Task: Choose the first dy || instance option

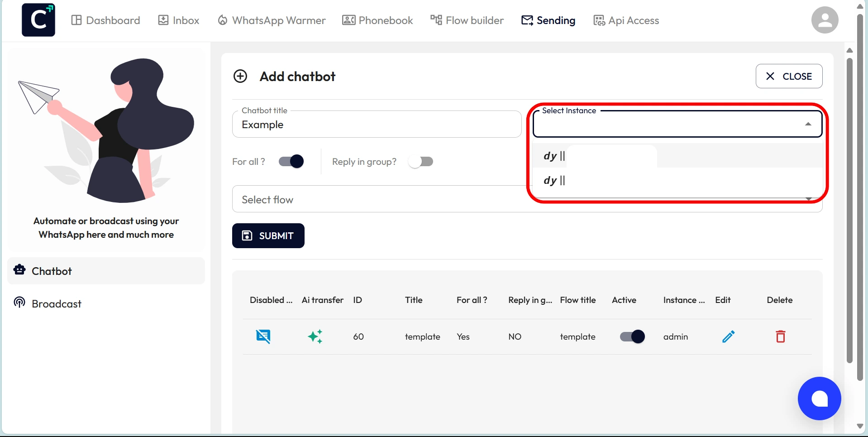Action: click(677, 156)
